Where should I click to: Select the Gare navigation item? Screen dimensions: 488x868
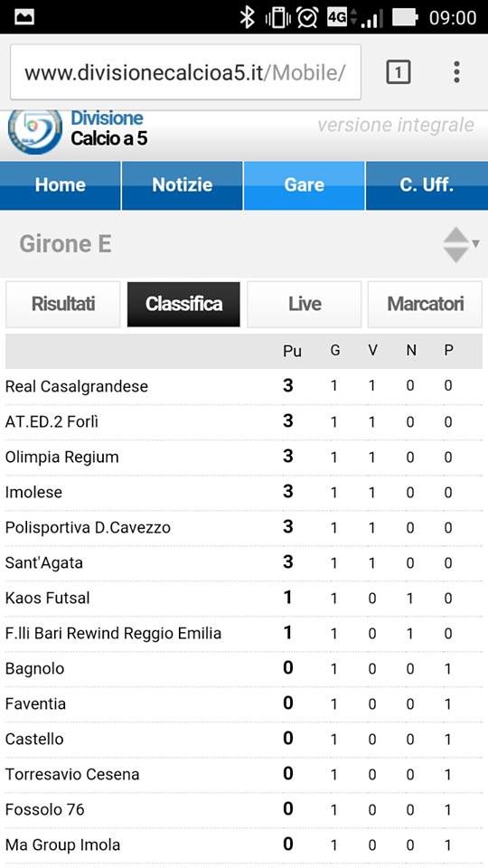click(304, 185)
